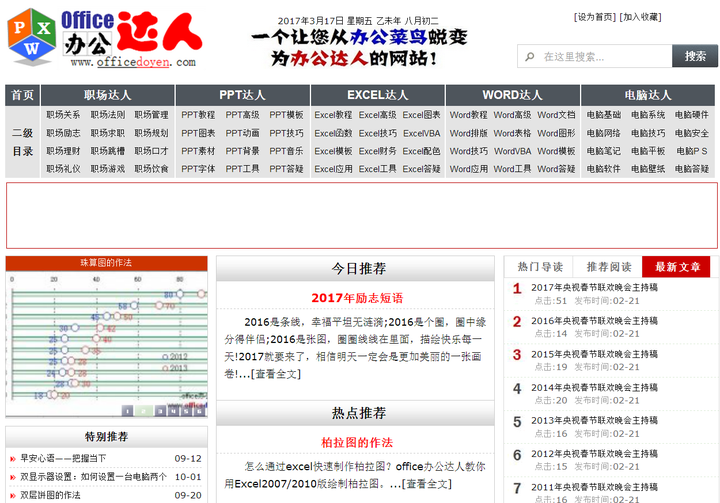Open the 2017年央视春节联欢晚会主持稿 article
The width and height of the screenshot is (720, 503).
[594, 287]
